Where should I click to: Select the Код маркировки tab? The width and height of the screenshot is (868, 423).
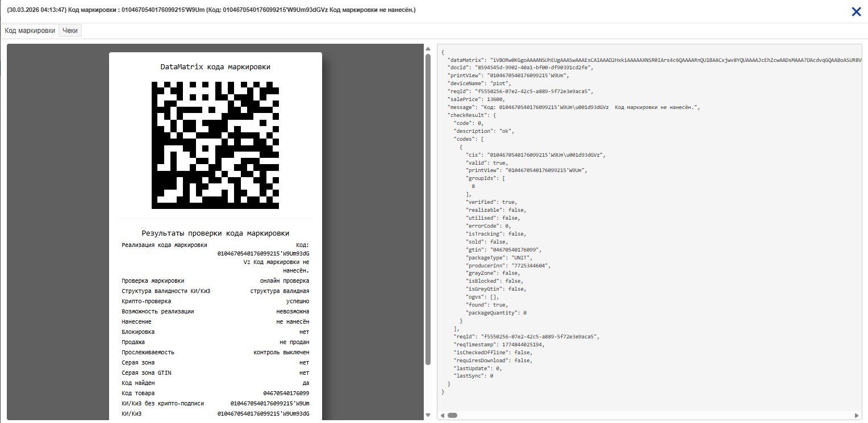pyautogui.click(x=30, y=31)
